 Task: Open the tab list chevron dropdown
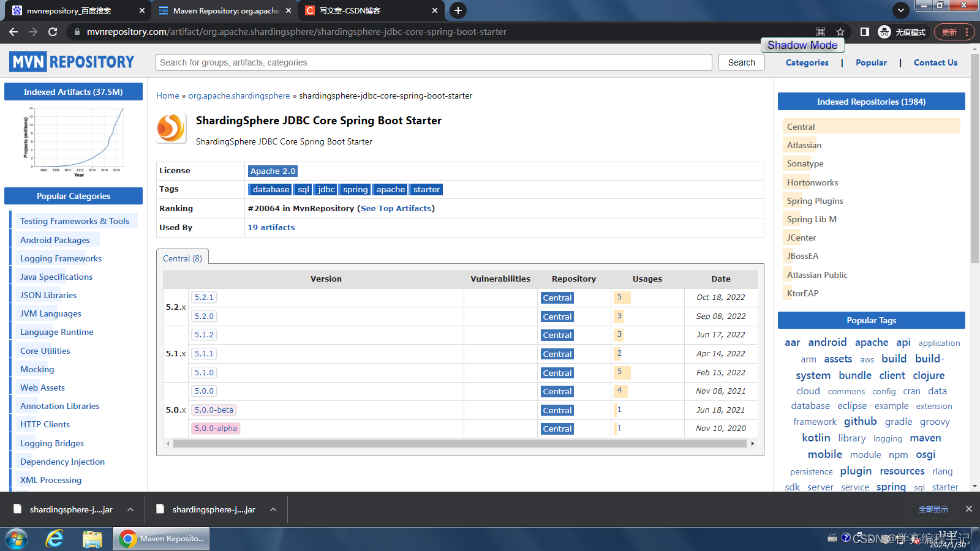tap(900, 10)
